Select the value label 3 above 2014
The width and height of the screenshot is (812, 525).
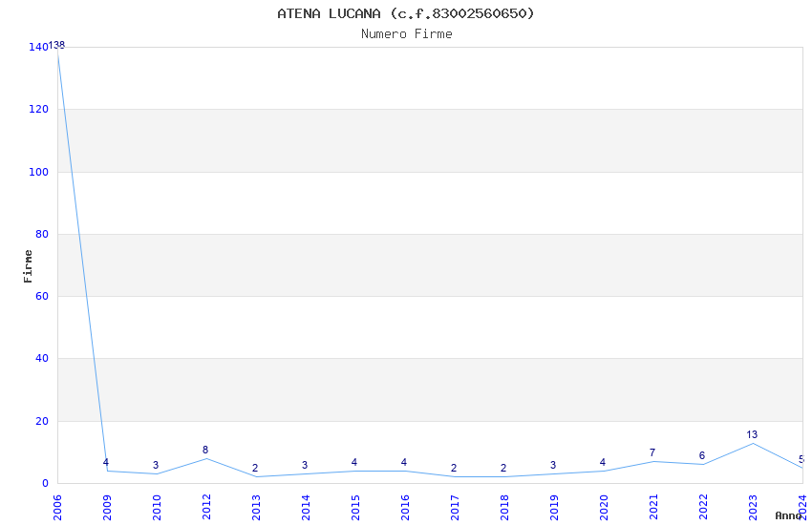tap(305, 466)
